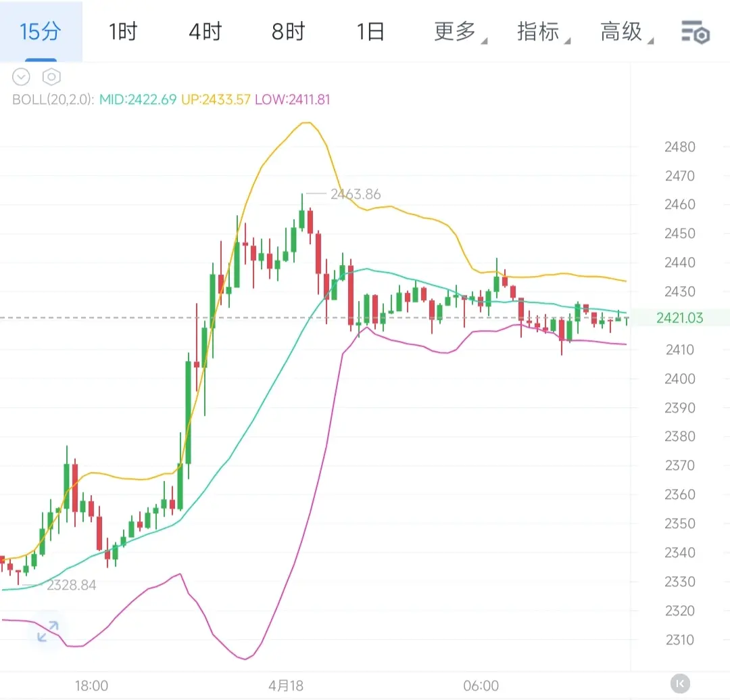
Task: Click the current price tag 2421.03
Action: [680, 318]
